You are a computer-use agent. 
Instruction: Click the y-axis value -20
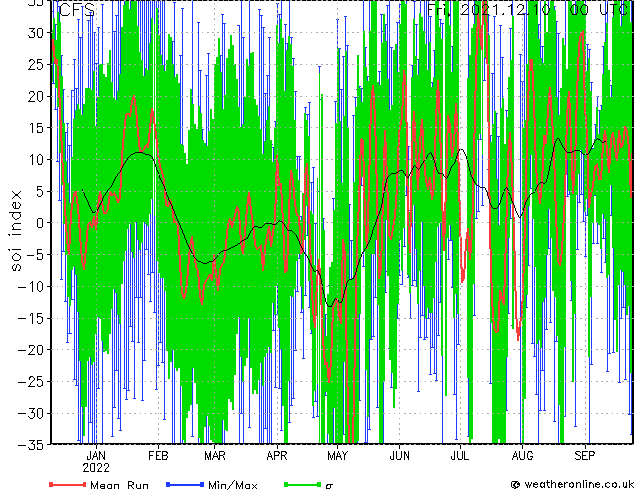coord(31,350)
